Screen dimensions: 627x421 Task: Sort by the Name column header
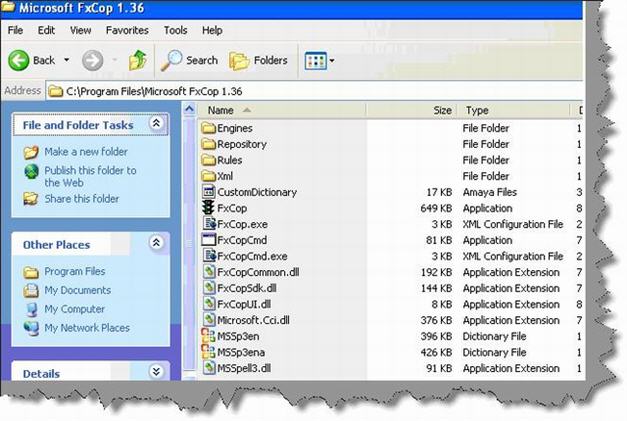281,110
